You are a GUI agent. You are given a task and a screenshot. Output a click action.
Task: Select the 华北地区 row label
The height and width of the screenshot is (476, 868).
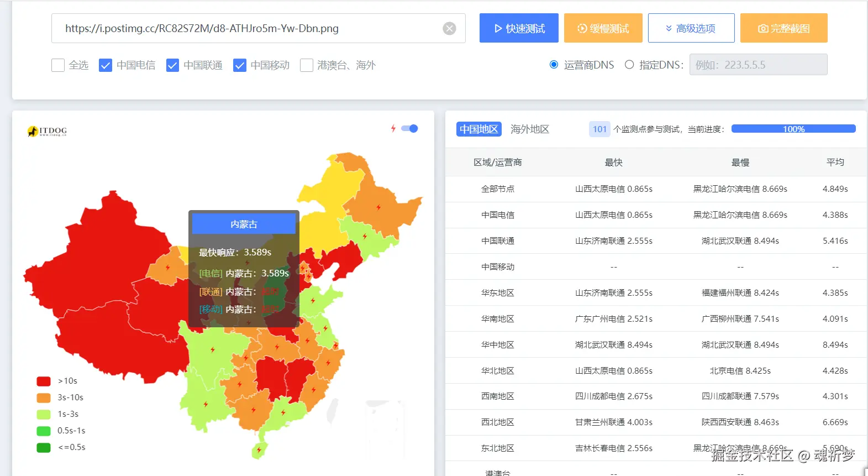tap(497, 371)
